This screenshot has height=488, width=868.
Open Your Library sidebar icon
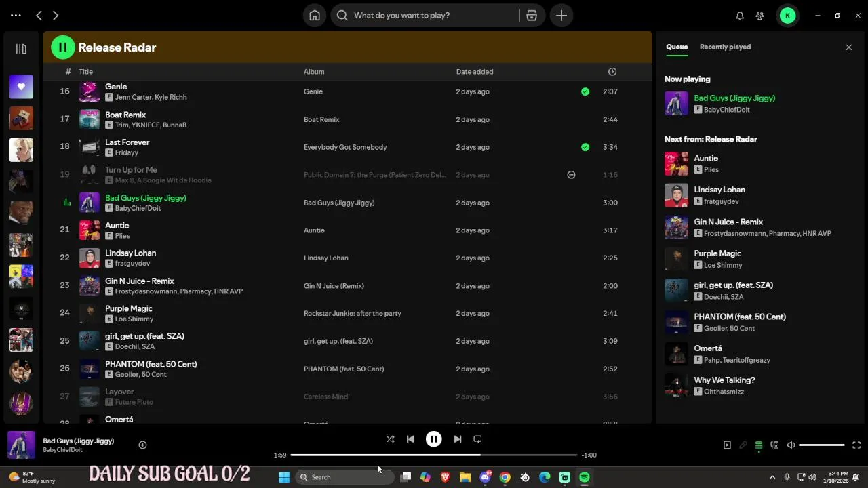coord(21,49)
